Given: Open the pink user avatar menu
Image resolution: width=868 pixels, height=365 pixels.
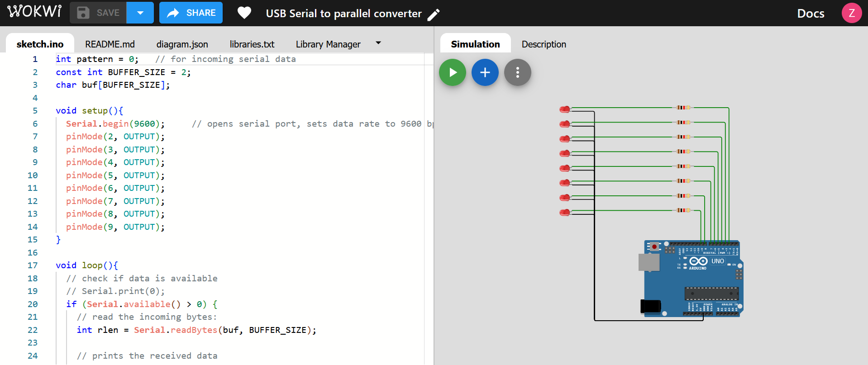Looking at the screenshot, I should (x=851, y=13).
